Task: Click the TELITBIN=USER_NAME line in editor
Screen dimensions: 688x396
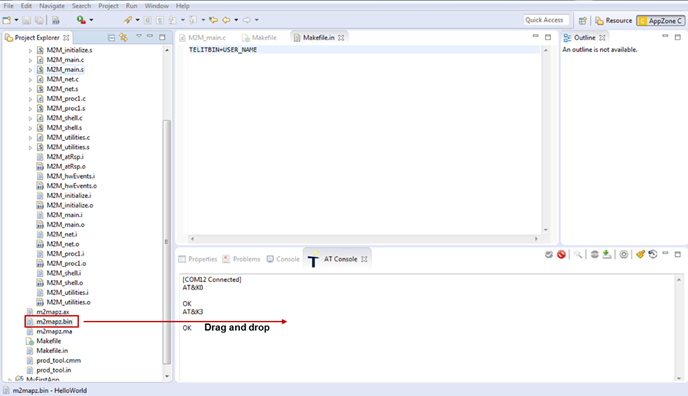Action: (x=223, y=50)
